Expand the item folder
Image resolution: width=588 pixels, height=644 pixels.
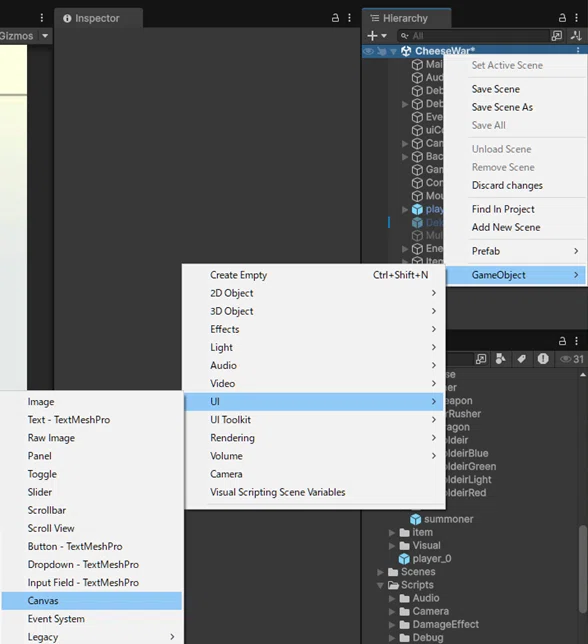[x=392, y=533]
